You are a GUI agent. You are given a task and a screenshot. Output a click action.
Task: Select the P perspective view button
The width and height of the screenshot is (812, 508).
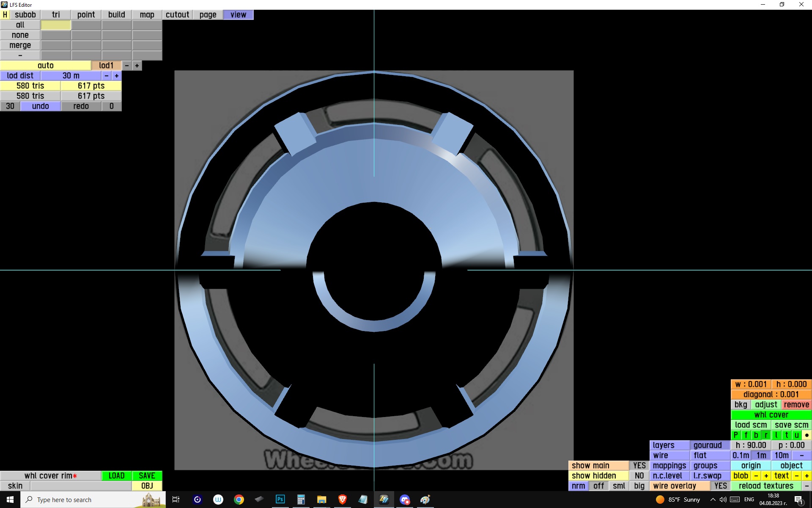735,435
